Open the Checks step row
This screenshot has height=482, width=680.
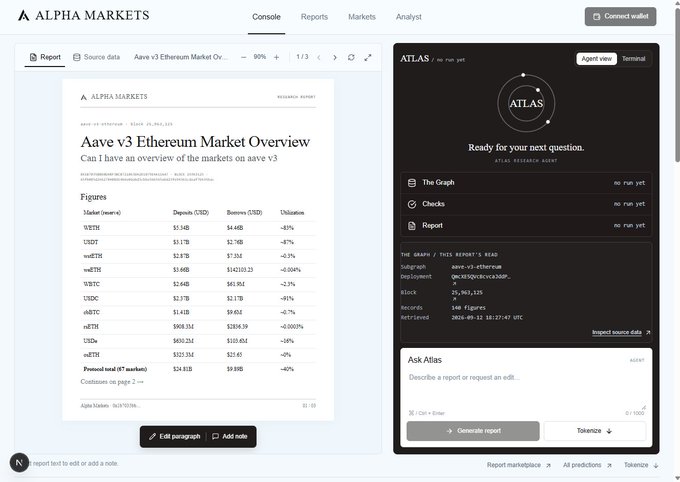tap(526, 204)
